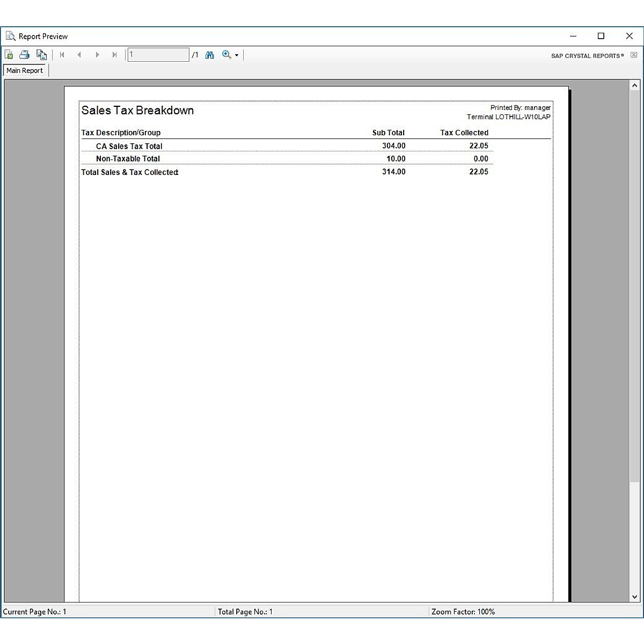The image size is (644, 644).
Task: Click the zoom magnifier icon
Action: click(x=226, y=55)
